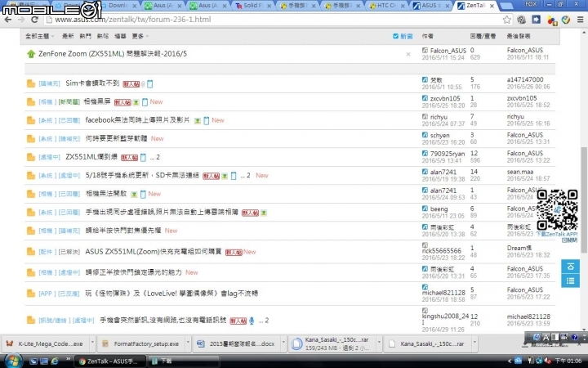This screenshot has width=588, height=368.
Task: Click the phone icon in the Sim卡會讀取不到 row
Action: pos(150,83)
